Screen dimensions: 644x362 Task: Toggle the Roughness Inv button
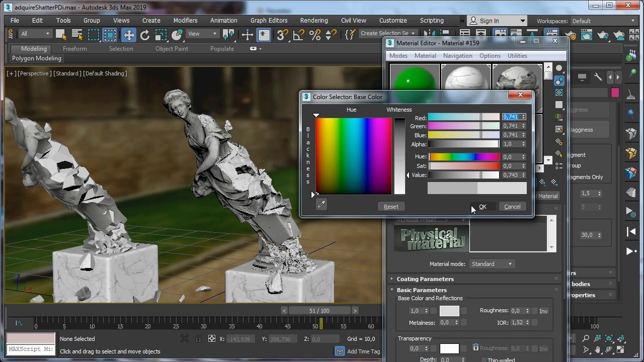[x=543, y=311]
